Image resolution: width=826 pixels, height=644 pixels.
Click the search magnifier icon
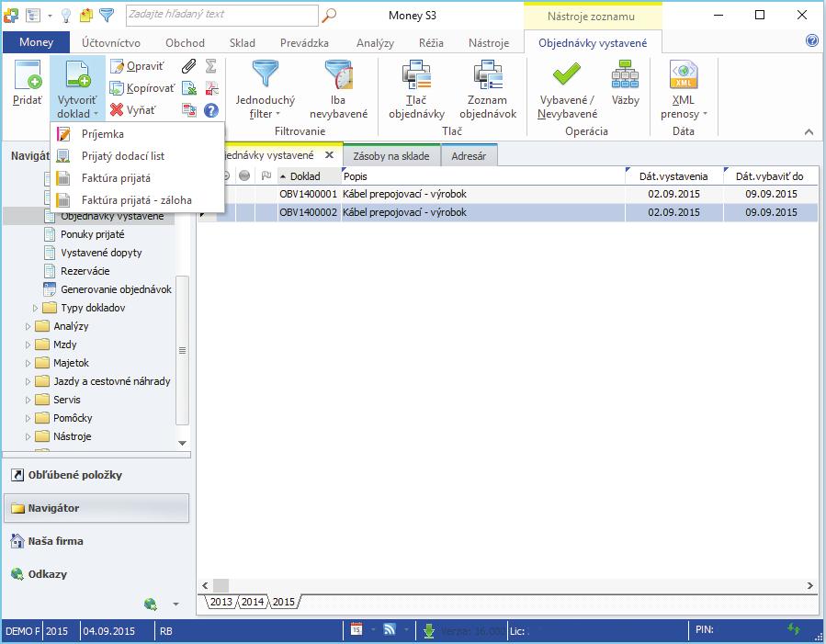(329, 16)
